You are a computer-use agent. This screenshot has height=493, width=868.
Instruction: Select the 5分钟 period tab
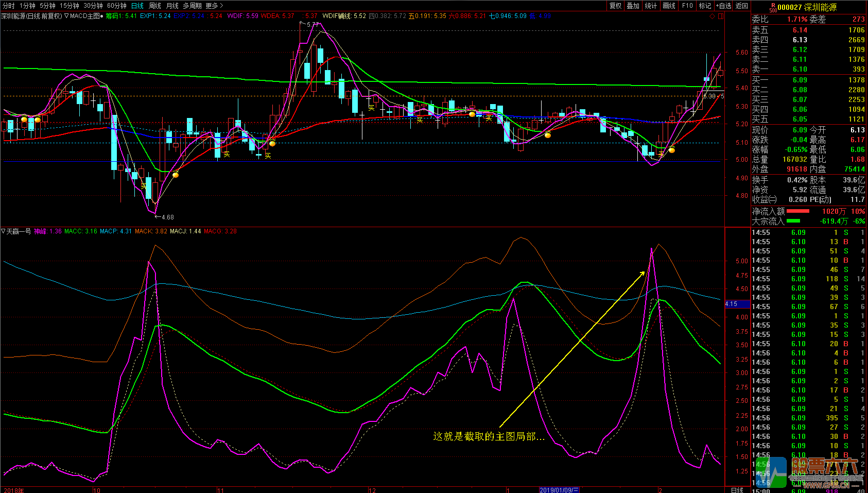click(x=47, y=6)
